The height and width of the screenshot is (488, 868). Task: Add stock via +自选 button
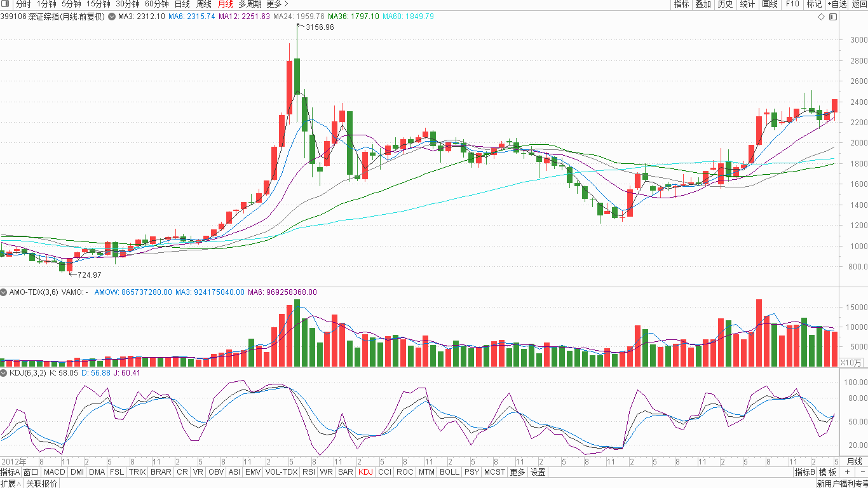tap(837, 4)
